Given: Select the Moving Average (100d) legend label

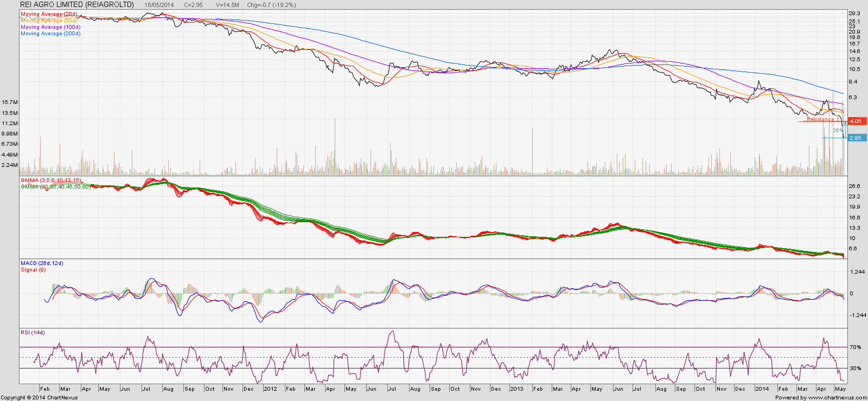Looking at the screenshot, I should 50,27.
